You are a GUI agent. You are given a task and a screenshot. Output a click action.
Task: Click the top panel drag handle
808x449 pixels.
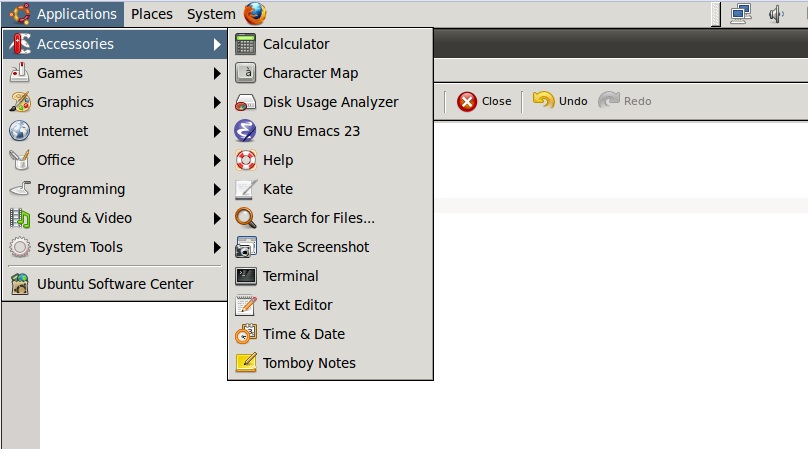tap(715, 14)
